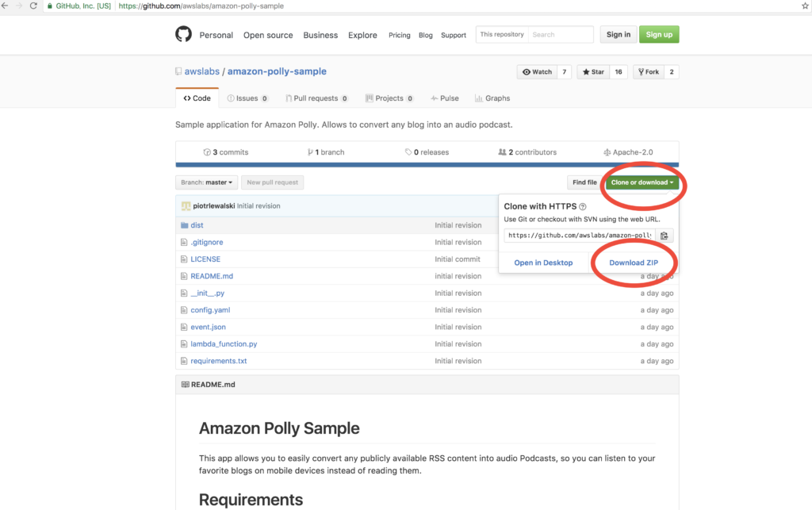
Task: Open the .gitignore file
Action: click(207, 243)
